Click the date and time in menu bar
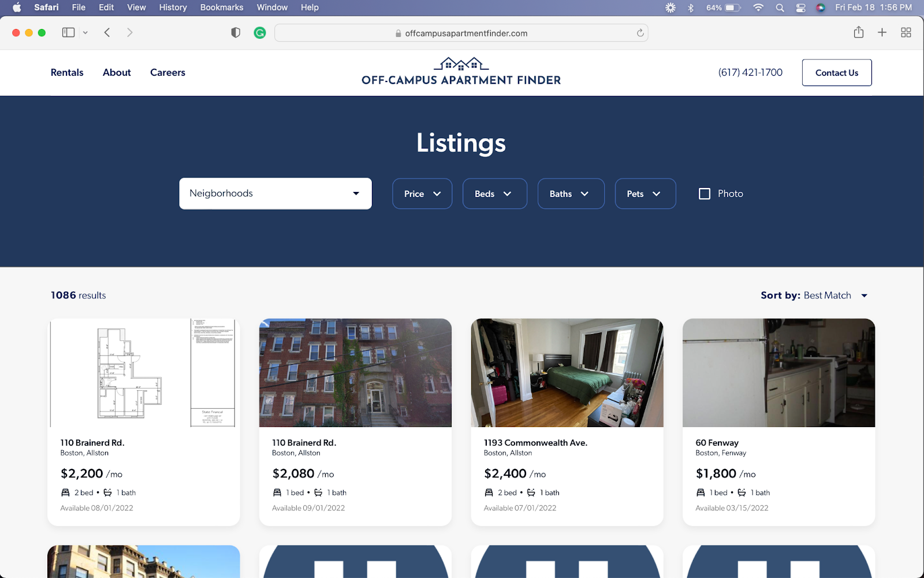924x578 pixels. click(873, 8)
